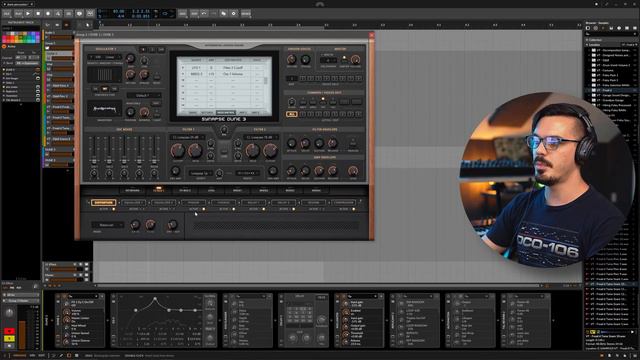The width and height of the screenshot is (640, 360).
Task: Toggle Active switch under Delay 2
Action: (294, 209)
